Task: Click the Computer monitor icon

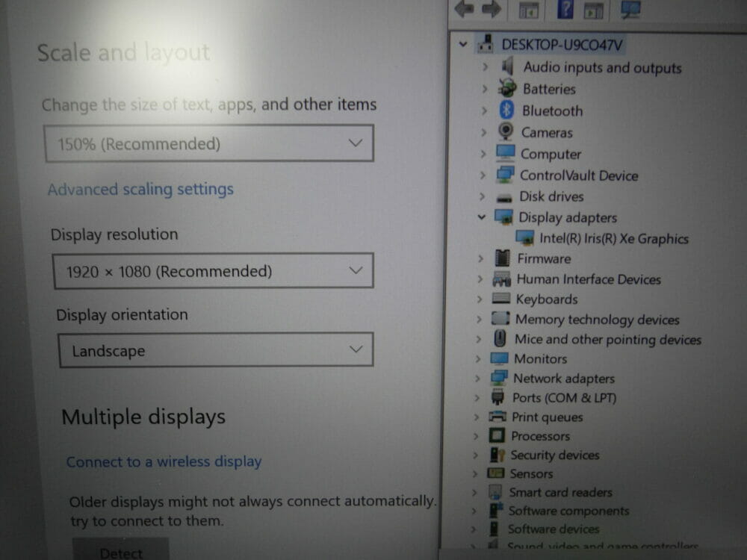Action: point(505,152)
